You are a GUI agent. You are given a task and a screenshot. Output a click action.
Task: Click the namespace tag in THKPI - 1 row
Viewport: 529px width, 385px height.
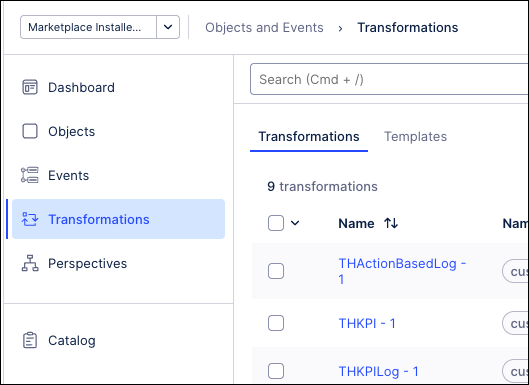(515, 323)
